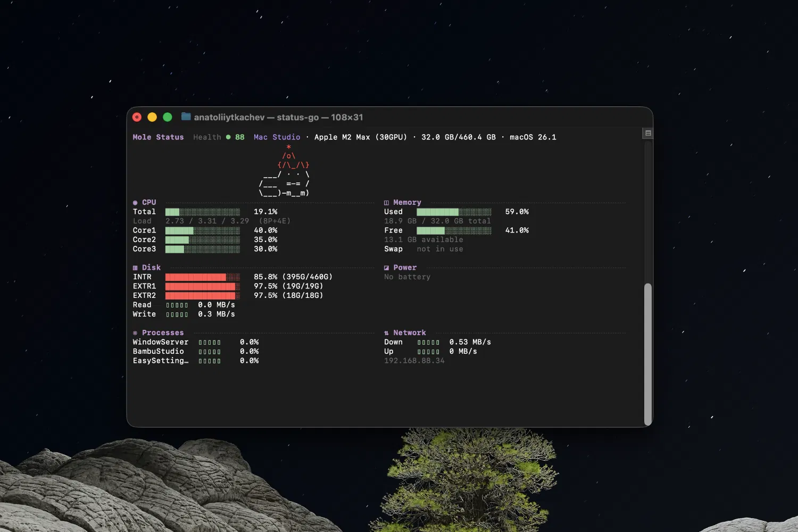This screenshot has width=798, height=532.
Task: Click the network Up rate '0 MB/s'
Action: point(463,352)
